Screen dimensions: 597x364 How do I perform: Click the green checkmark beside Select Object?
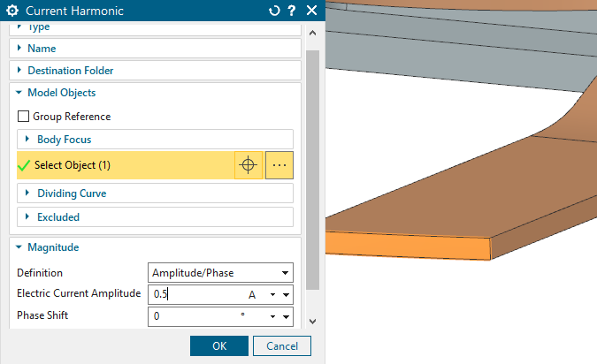click(24, 165)
